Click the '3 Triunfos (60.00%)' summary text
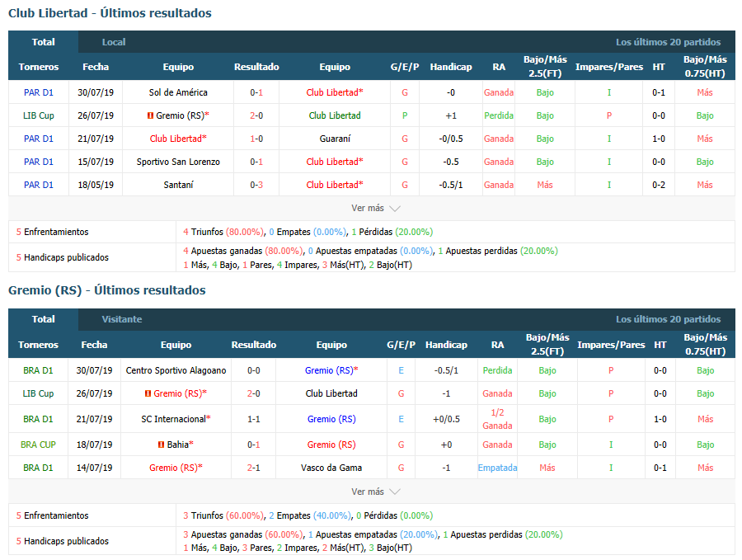742x560 pixels. (223, 515)
